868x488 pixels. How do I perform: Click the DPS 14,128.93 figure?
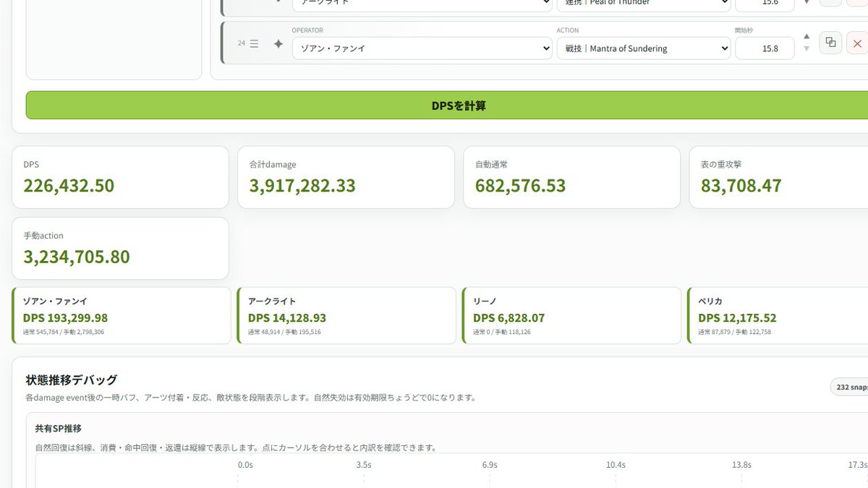click(x=287, y=318)
